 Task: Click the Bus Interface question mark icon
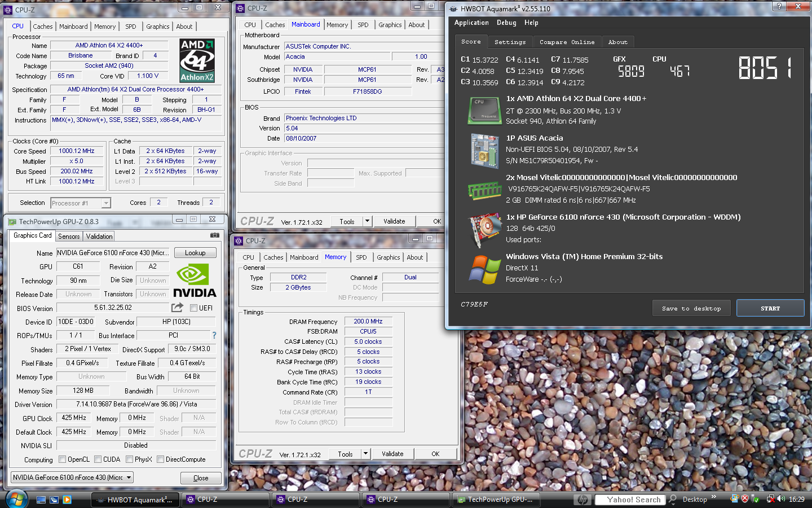click(214, 335)
